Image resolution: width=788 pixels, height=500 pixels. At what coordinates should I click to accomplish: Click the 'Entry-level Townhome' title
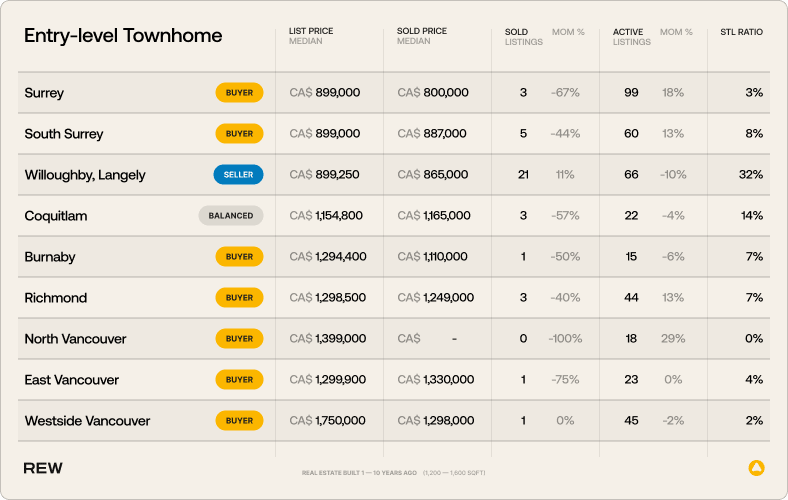pos(123,36)
